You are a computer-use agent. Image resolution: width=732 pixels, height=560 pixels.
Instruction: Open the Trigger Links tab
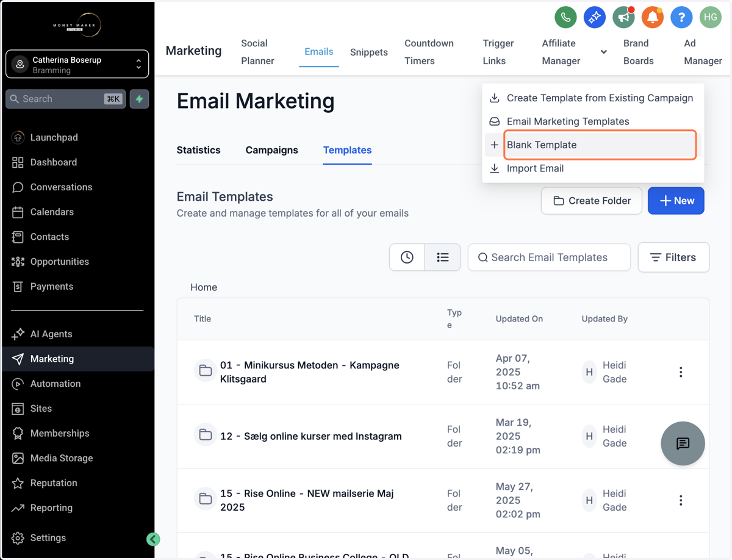(498, 52)
